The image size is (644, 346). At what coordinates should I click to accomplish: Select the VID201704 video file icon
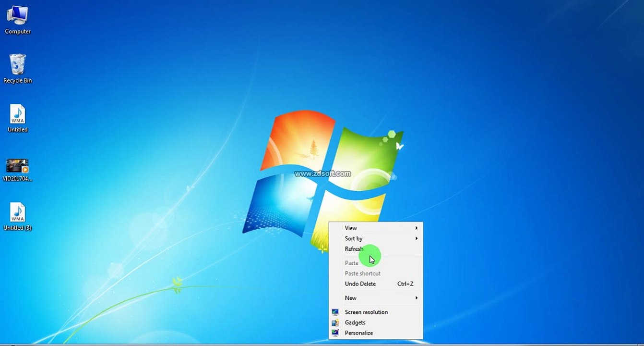17,170
